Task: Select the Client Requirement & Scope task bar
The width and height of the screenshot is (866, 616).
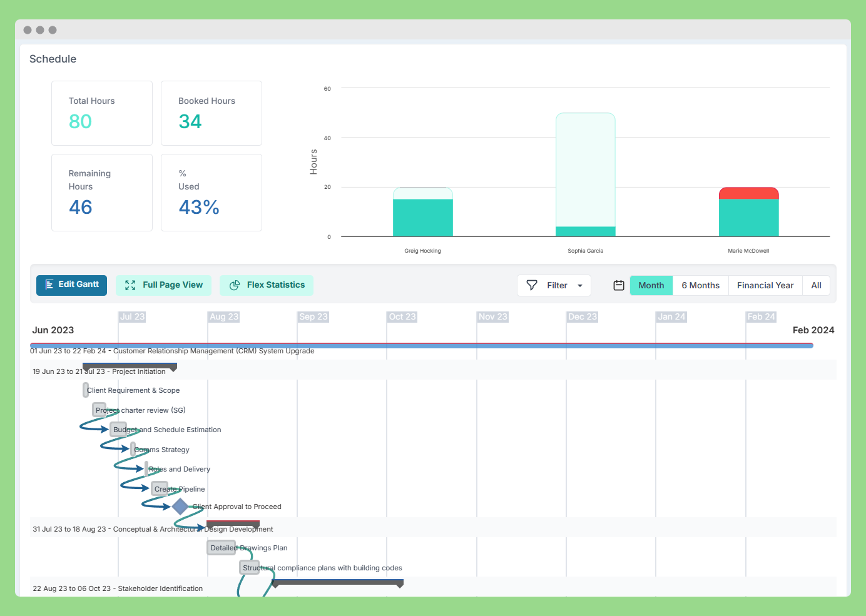Action: 86,390
